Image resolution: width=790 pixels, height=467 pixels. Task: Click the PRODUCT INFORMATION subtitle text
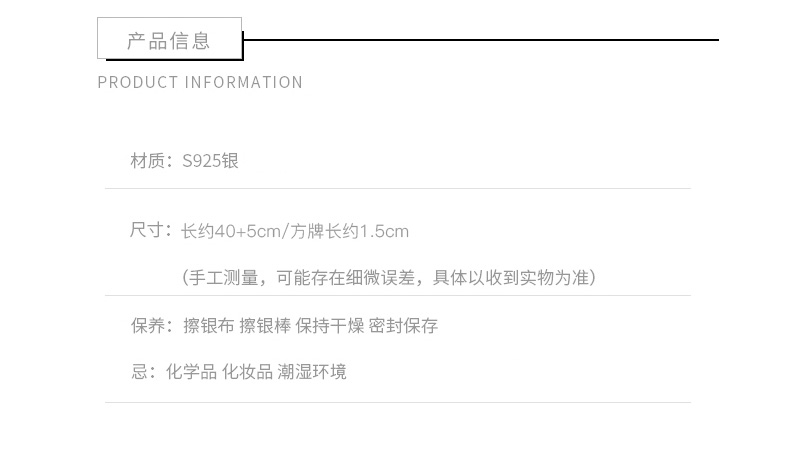pos(200,82)
